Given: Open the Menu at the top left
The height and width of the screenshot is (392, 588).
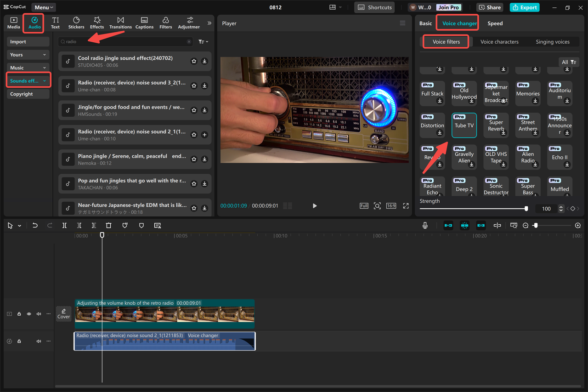Looking at the screenshot, I should [43, 7].
